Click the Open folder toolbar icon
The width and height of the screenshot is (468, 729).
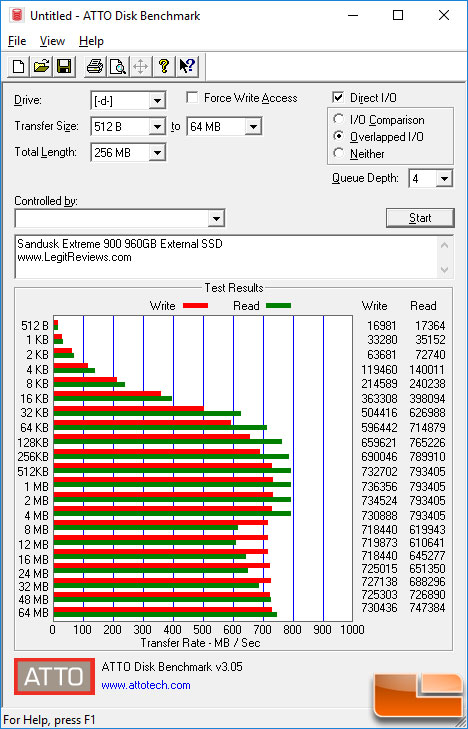[x=41, y=66]
